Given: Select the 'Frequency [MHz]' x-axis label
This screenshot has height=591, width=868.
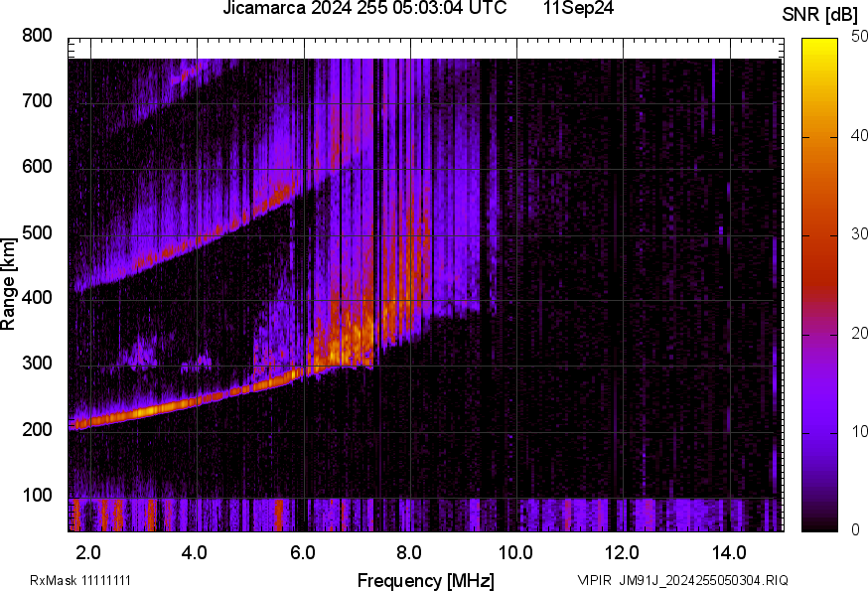Looking at the screenshot, I should point(425,580).
